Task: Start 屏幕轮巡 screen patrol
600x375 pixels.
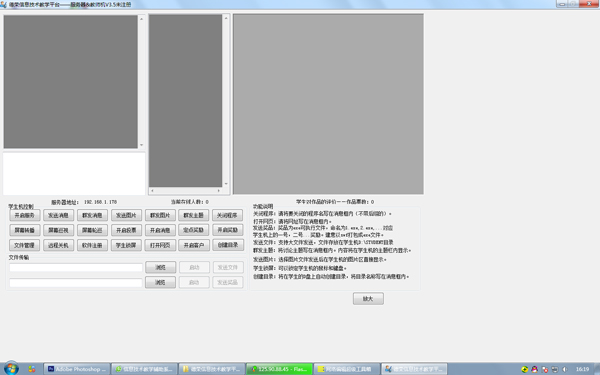Action: 92,230
